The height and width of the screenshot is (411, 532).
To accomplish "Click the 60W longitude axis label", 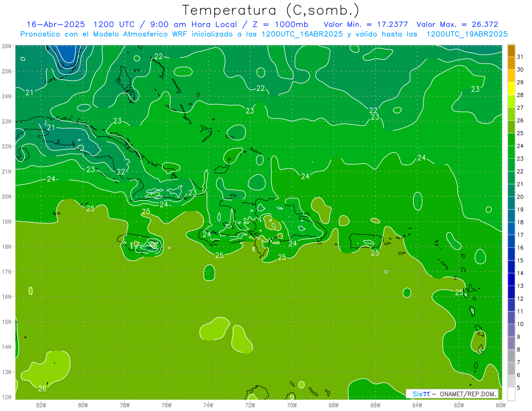I will [x=501, y=405].
